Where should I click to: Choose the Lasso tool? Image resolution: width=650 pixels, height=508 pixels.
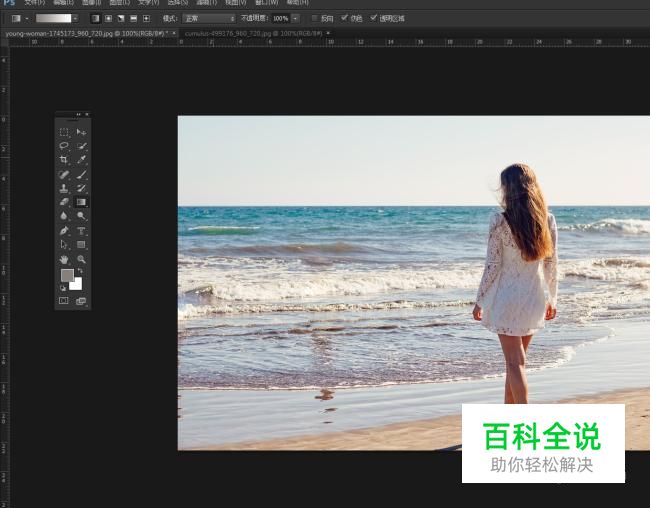tap(64, 146)
